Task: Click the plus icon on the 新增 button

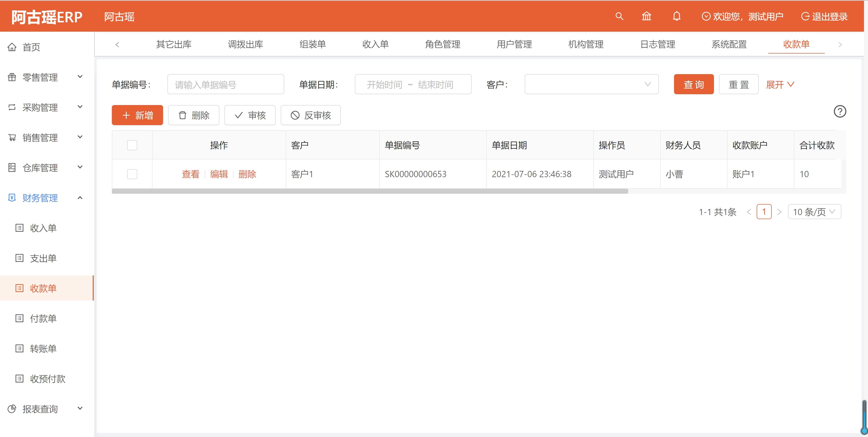Action: (126, 115)
